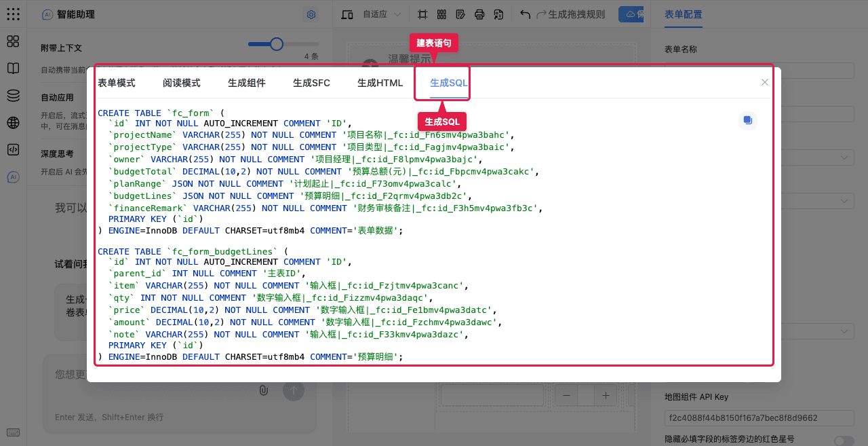Copy the generated SQL with copy icon
The width and height of the screenshot is (868, 446).
point(747,120)
